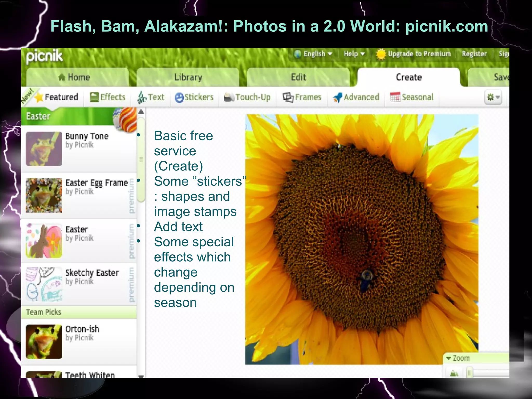
Task: Open the Touch-Up sub-tab
Action: tap(247, 97)
